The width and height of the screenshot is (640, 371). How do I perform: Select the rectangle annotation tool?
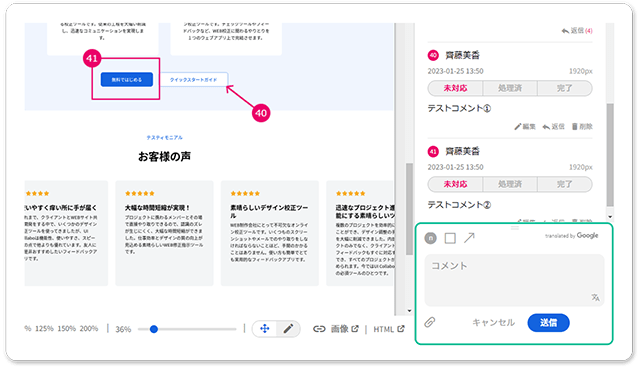point(450,238)
